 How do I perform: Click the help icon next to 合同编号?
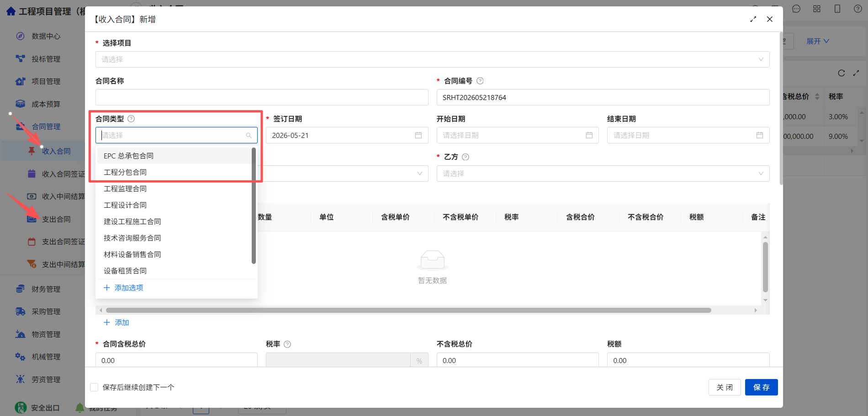(480, 81)
